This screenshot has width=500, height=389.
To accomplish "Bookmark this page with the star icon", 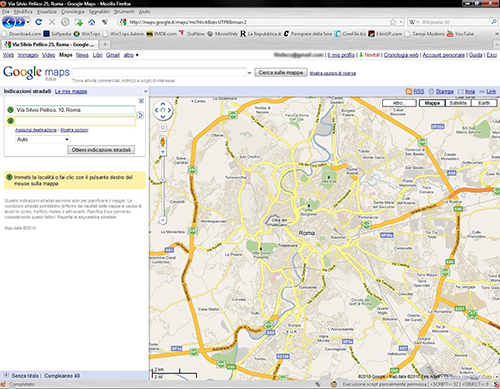I will click(393, 22).
